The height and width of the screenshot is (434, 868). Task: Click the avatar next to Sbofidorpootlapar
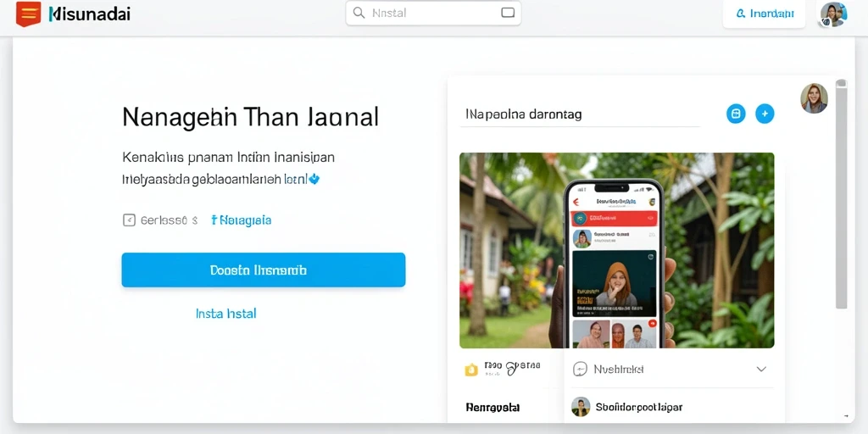click(581, 407)
